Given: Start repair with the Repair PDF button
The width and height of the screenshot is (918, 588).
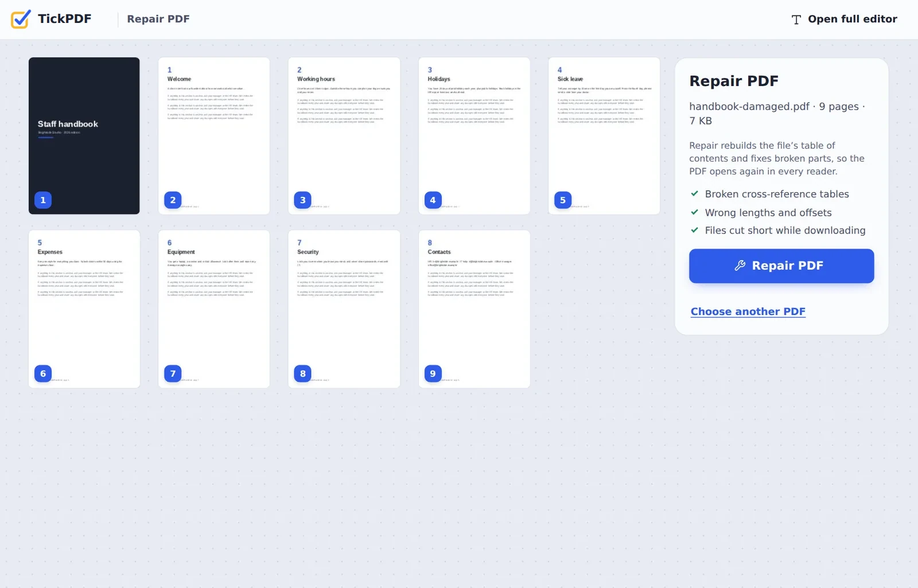Looking at the screenshot, I should click(x=781, y=266).
